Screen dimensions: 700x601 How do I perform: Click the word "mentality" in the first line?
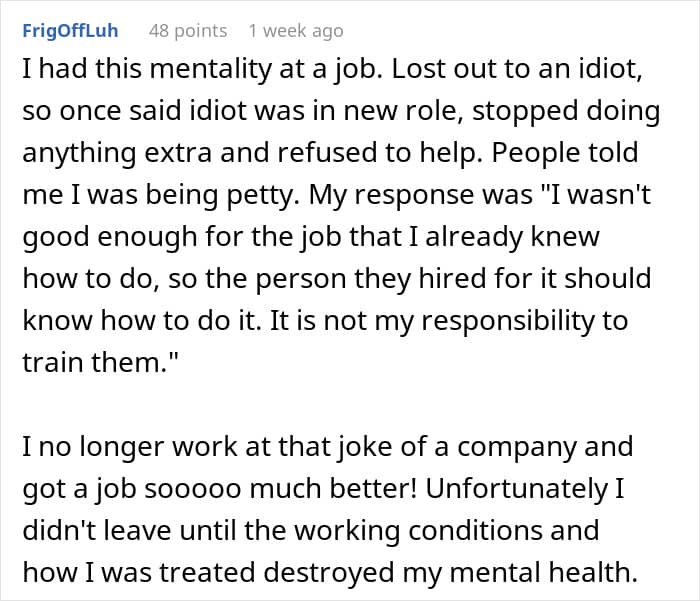coord(173,71)
